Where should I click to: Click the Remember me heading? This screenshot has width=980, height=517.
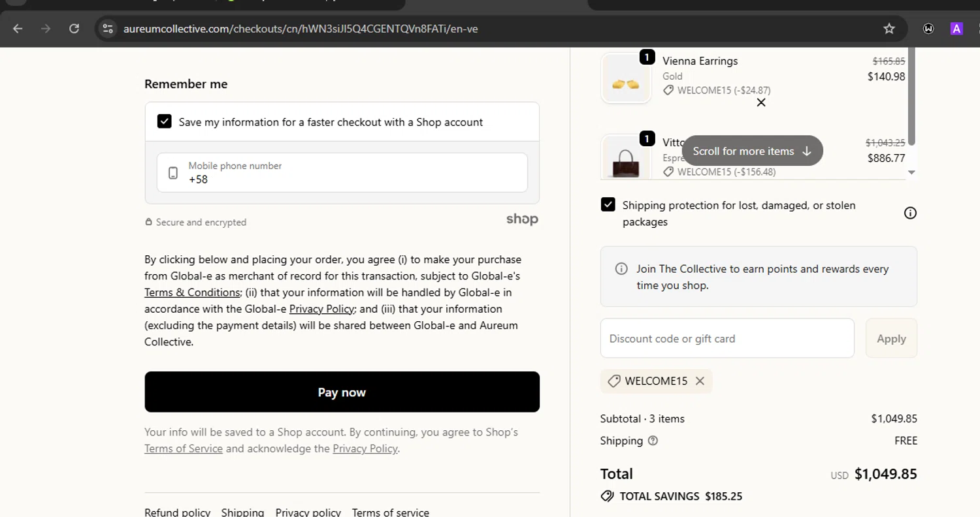(186, 84)
